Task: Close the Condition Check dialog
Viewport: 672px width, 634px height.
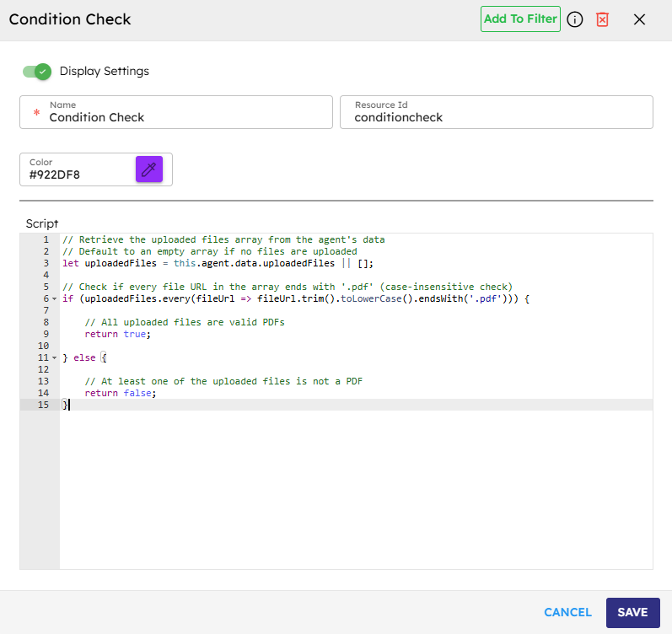Action: [639, 19]
